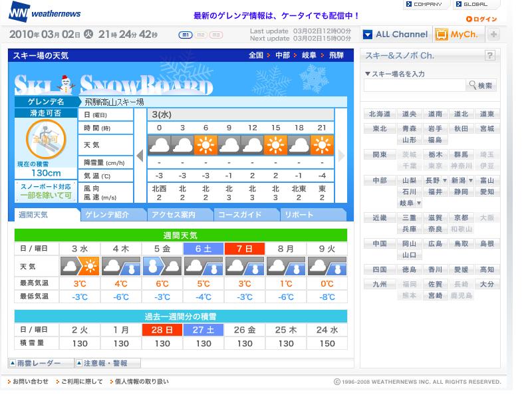
Task: Select 道央 area
Action: click(409, 114)
